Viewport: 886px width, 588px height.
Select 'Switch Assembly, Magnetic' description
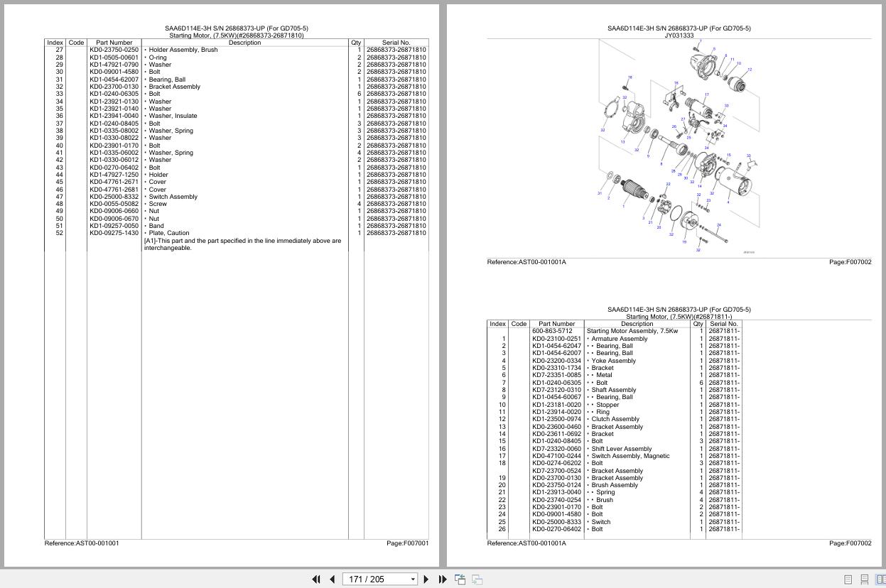(630, 456)
